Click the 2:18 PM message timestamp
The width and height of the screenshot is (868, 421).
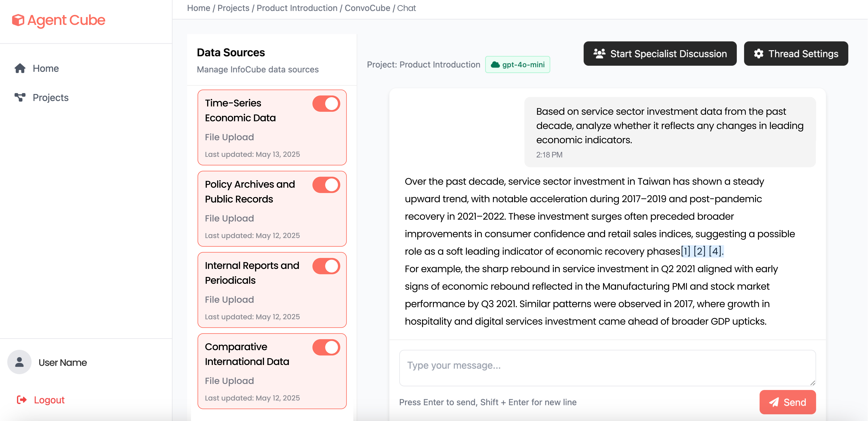pos(549,155)
